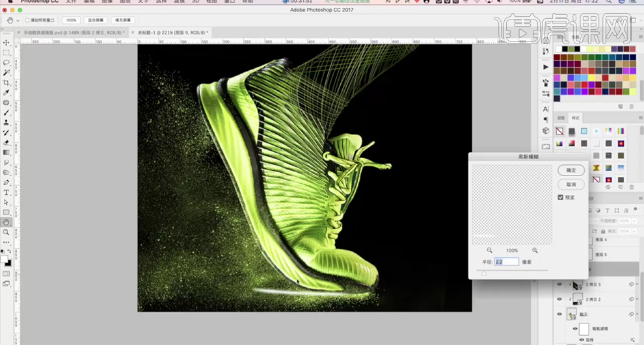Image resolution: width=644 pixels, height=345 pixels.
Task: Toggle the 预览 preview checkbox
Action: point(561,197)
